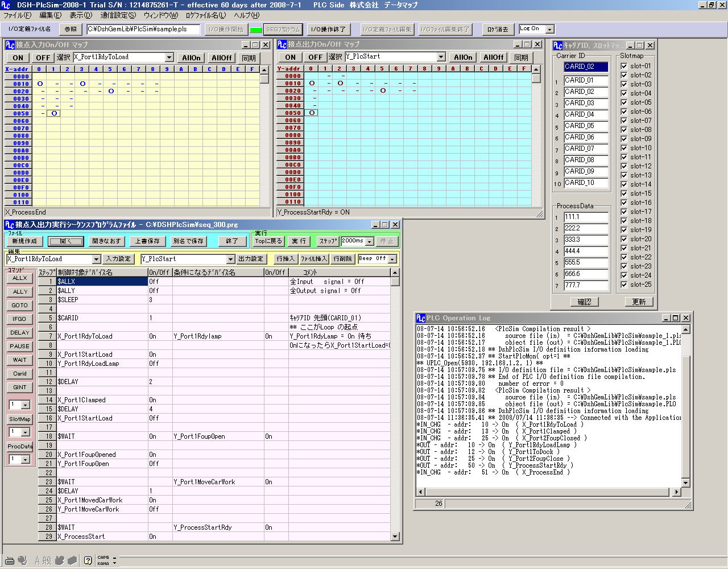Click the green I/O status indicator

point(256,30)
